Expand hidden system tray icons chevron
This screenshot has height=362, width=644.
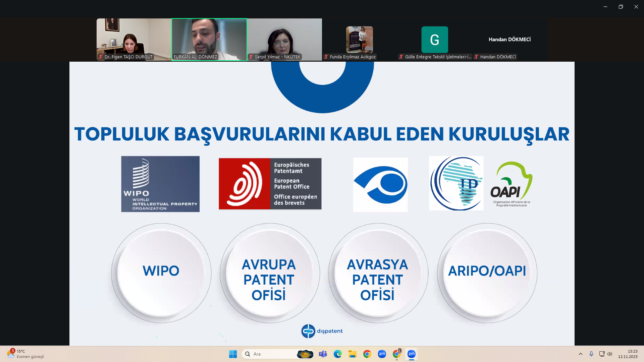click(x=580, y=354)
